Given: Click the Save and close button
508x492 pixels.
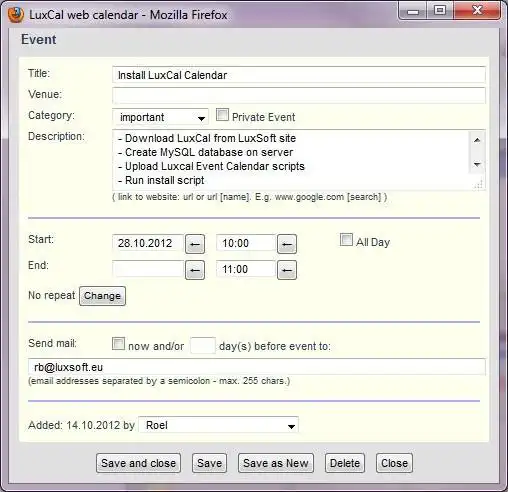Looking at the screenshot, I should (138, 463).
